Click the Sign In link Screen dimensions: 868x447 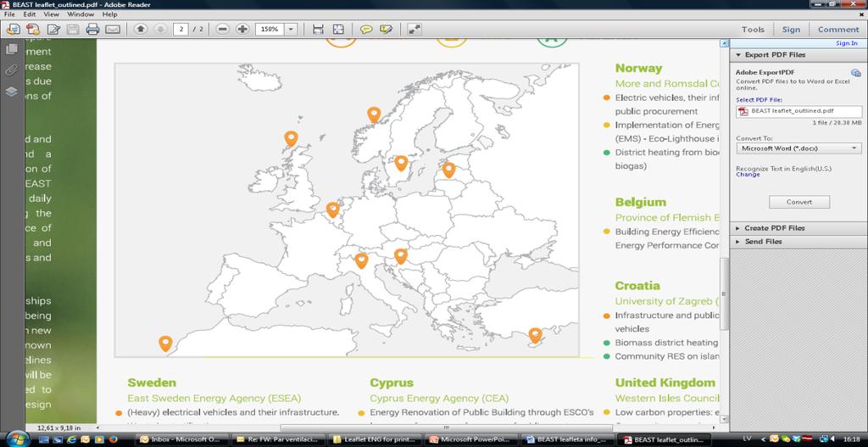coord(847,43)
